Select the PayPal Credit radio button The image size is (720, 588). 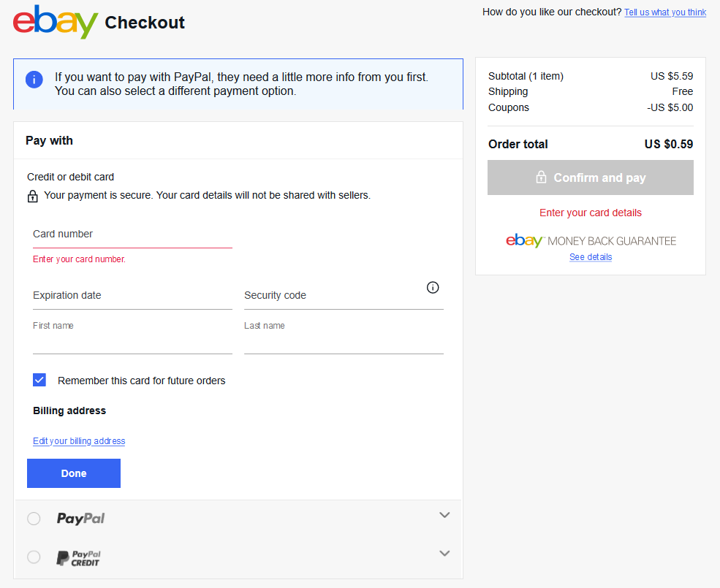[x=34, y=557]
